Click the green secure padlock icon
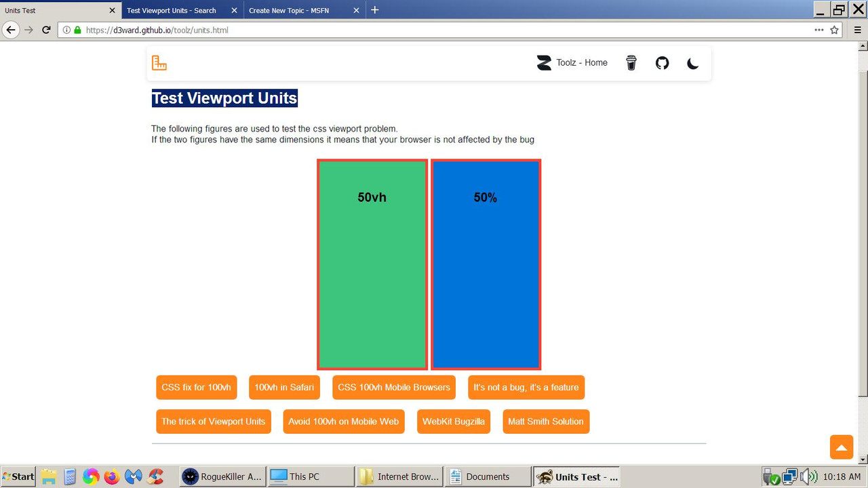 pyautogui.click(x=77, y=30)
